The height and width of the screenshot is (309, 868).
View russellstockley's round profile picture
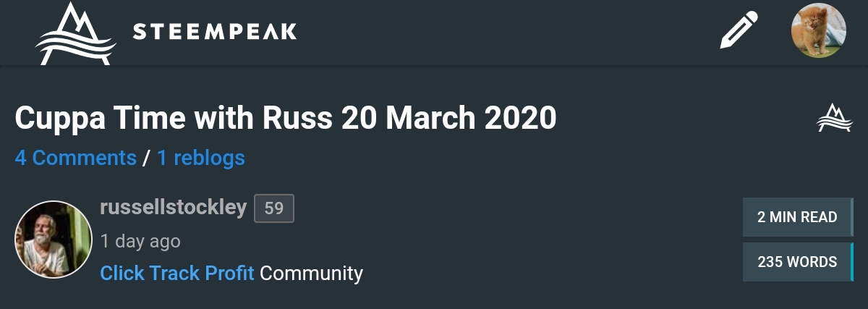click(54, 240)
